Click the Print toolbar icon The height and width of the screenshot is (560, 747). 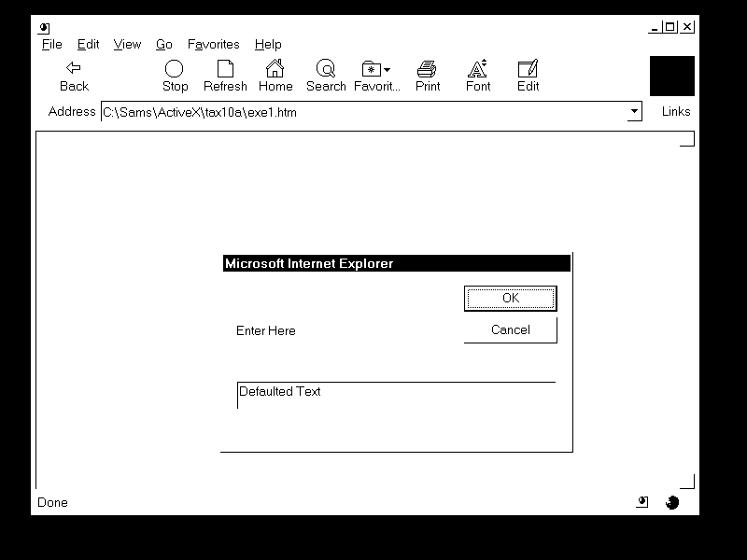428,68
